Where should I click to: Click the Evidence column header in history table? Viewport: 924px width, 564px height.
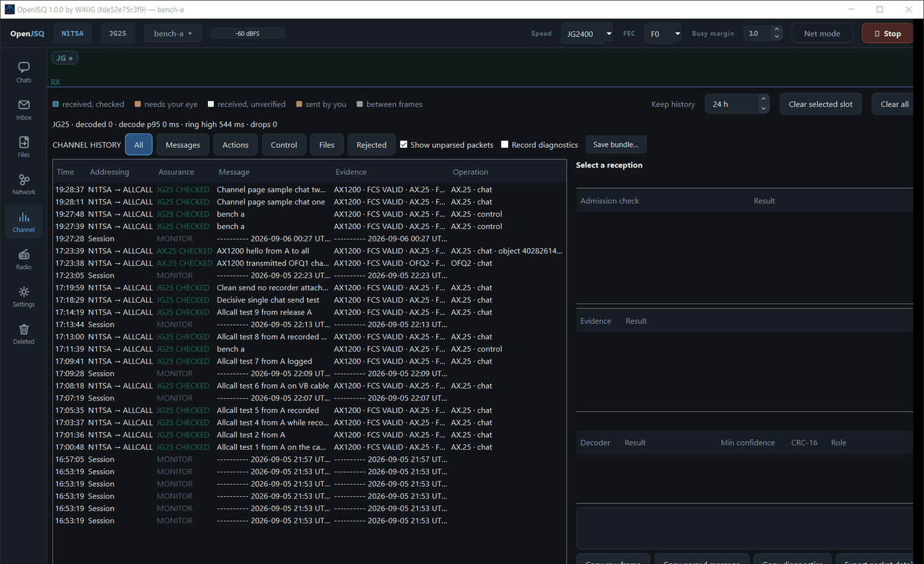click(x=350, y=172)
